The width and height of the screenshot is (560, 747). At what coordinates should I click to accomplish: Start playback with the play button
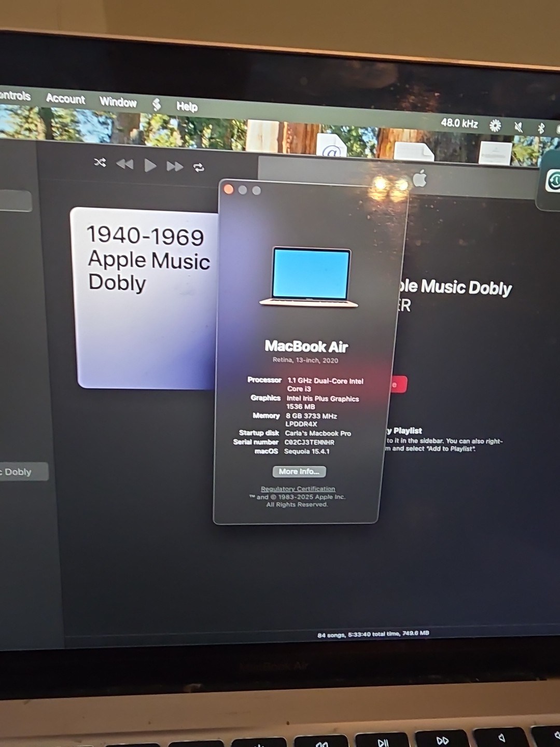coord(150,165)
